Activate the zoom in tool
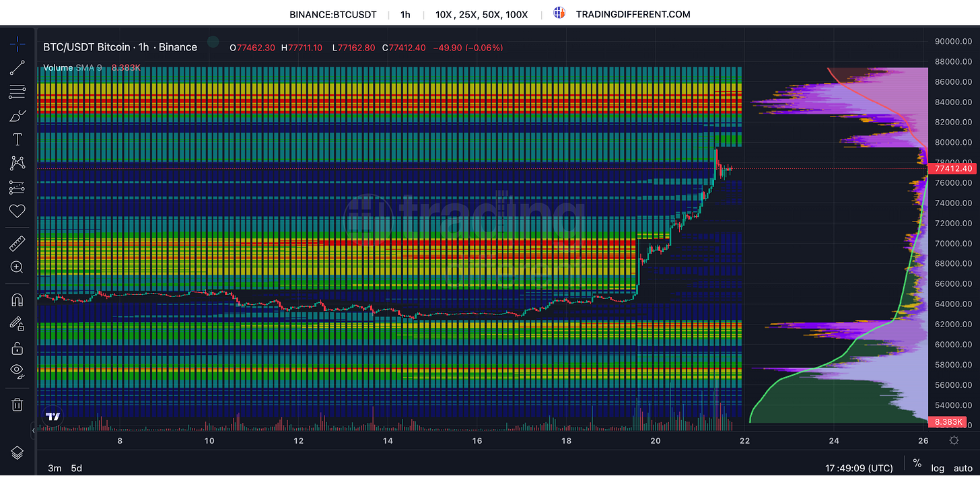This screenshot has width=980, height=478. pyautogui.click(x=17, y=267)
